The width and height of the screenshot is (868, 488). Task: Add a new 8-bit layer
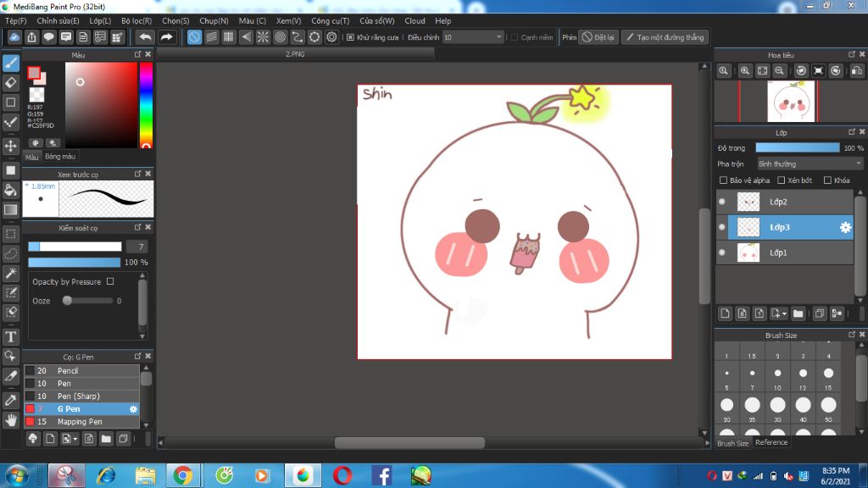(x=743, y=313)
